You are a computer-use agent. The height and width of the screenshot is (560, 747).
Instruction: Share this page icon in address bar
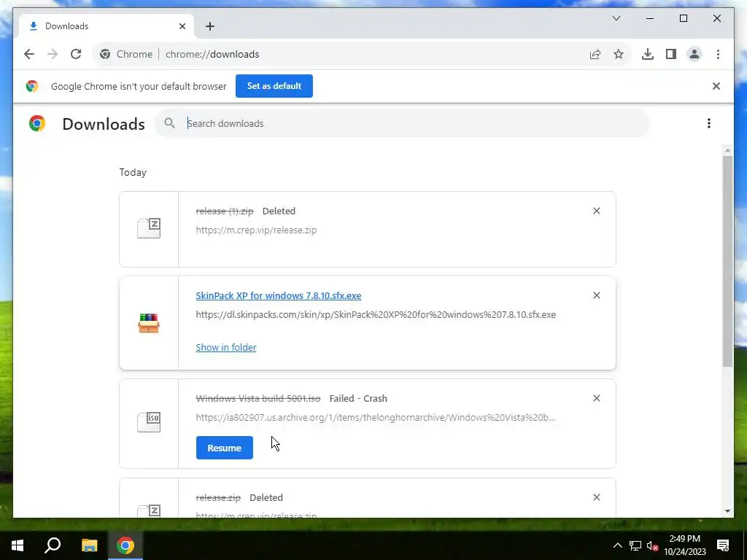[595, 54]
